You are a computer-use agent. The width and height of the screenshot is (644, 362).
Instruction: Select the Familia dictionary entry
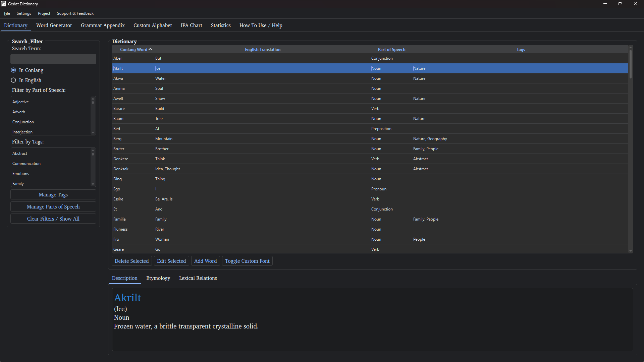coord(370,219)
